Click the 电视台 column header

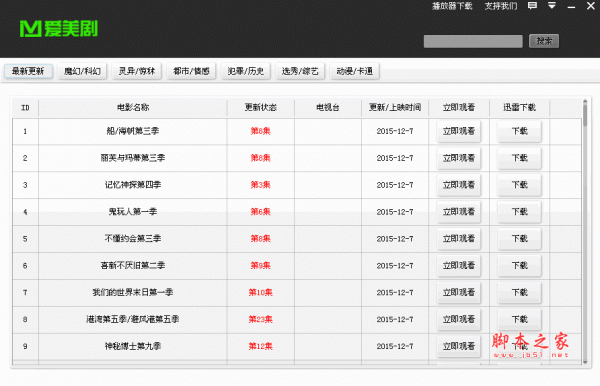pyautogui.click(x=328, y=108)
